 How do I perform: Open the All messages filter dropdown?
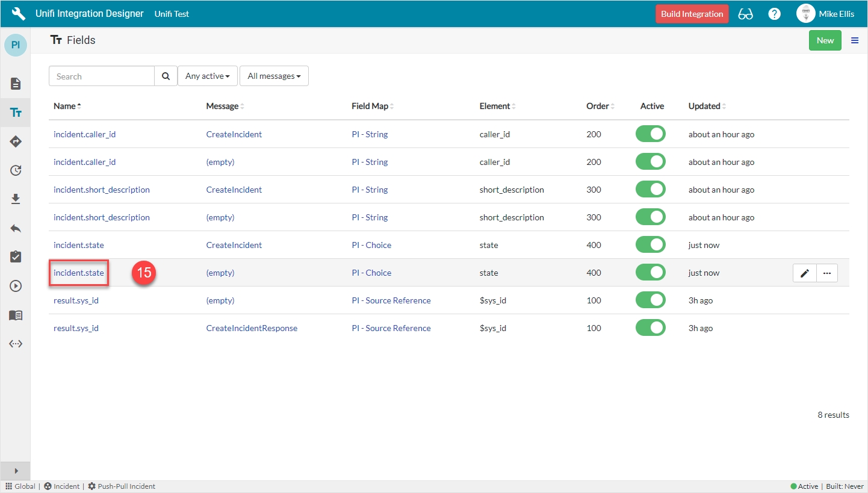pyautogui.click(x=274, y=76)
